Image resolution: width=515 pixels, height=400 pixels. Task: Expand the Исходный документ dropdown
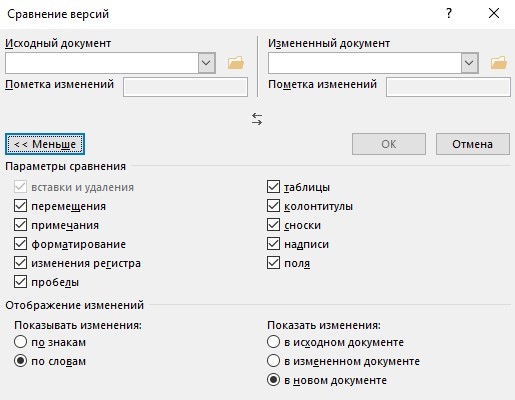[206, 63]
